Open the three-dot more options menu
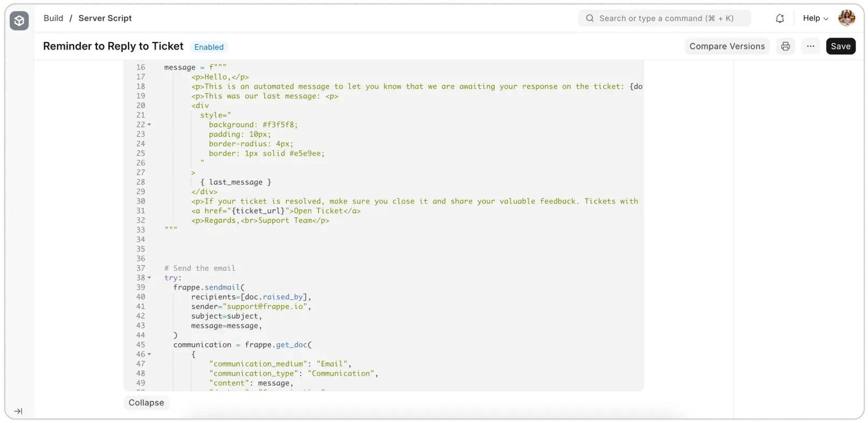The height and width of the screenshot is (423, 868). [x=810, y=46]
